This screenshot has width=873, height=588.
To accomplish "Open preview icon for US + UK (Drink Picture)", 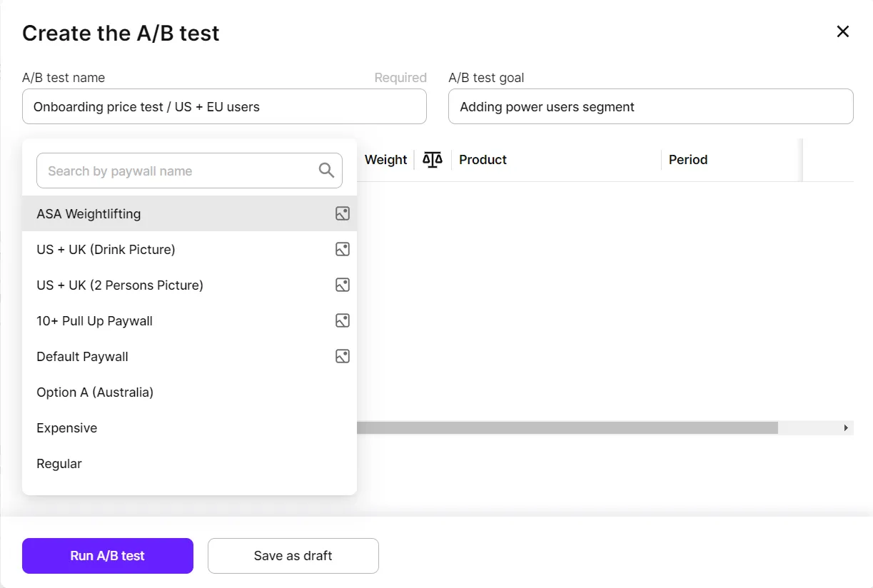I will (x=343, y=249).
